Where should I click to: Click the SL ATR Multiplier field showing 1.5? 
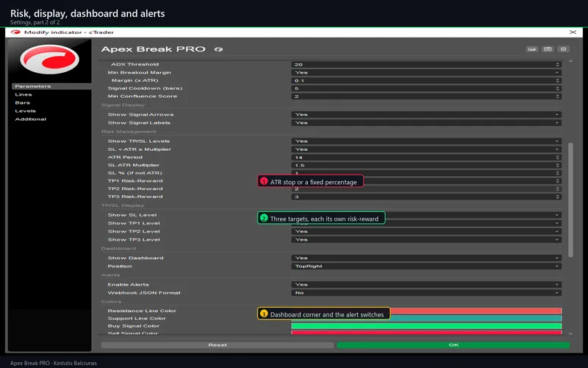pyautogui.click(x=426, y=165)
